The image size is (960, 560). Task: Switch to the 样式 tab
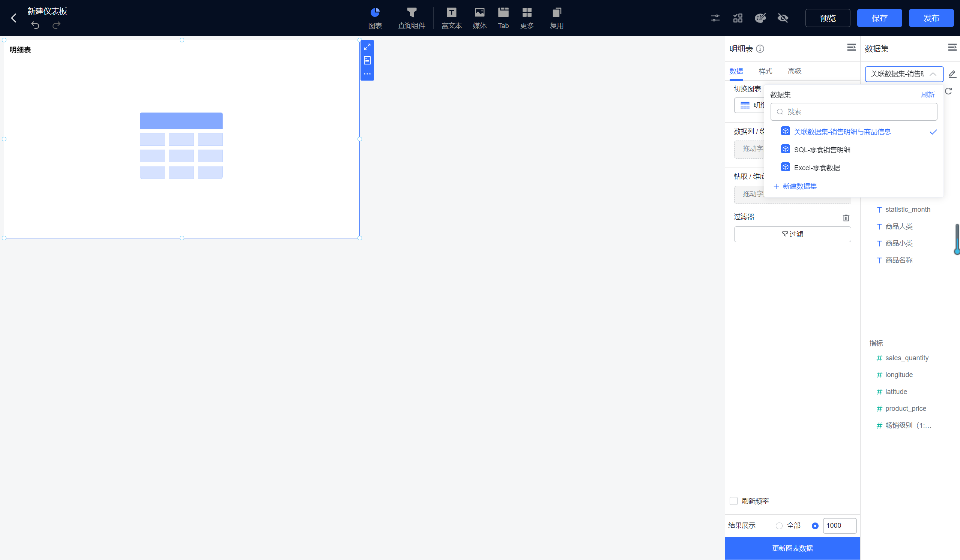coord(765,71)
